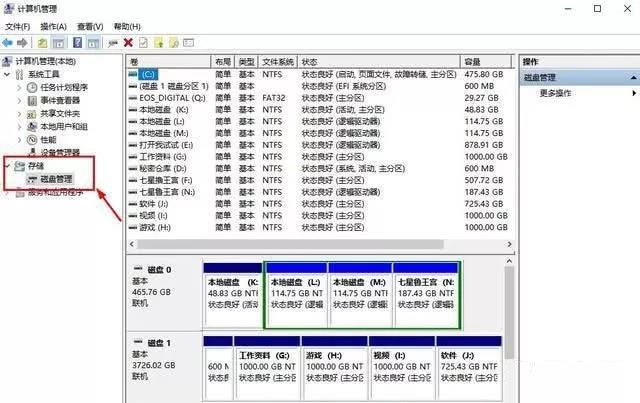The height and width of the screenshot is (403, 640).
Task: Click the blue Back arrow in the toolbar
Action: pyautogui.click(x=7, y=42)
